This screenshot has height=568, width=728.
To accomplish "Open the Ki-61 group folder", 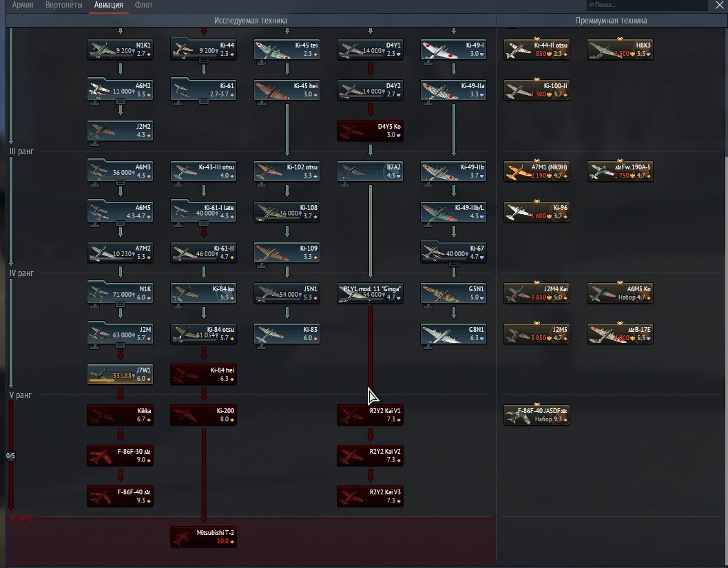I will [203, 90].
